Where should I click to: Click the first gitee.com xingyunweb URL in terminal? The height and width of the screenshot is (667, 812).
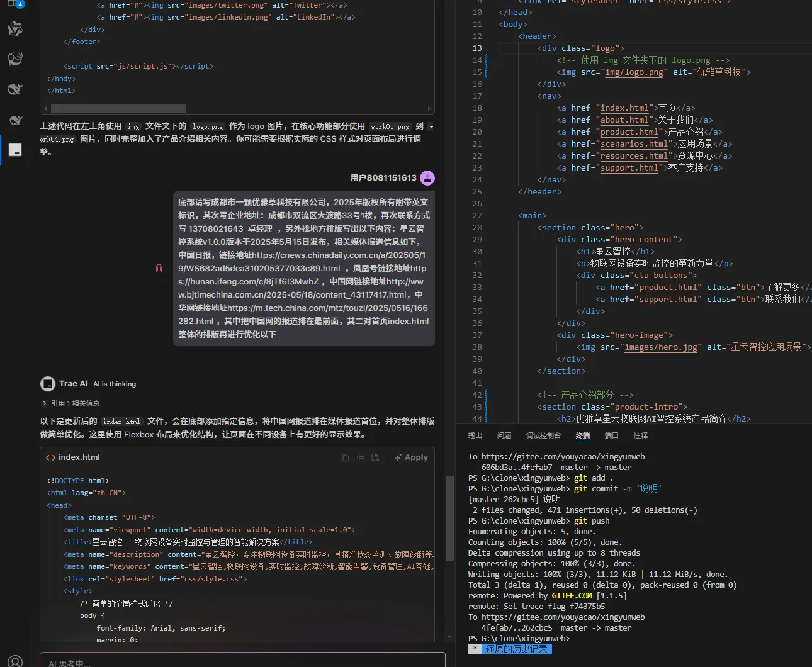[x=563, y=457]
